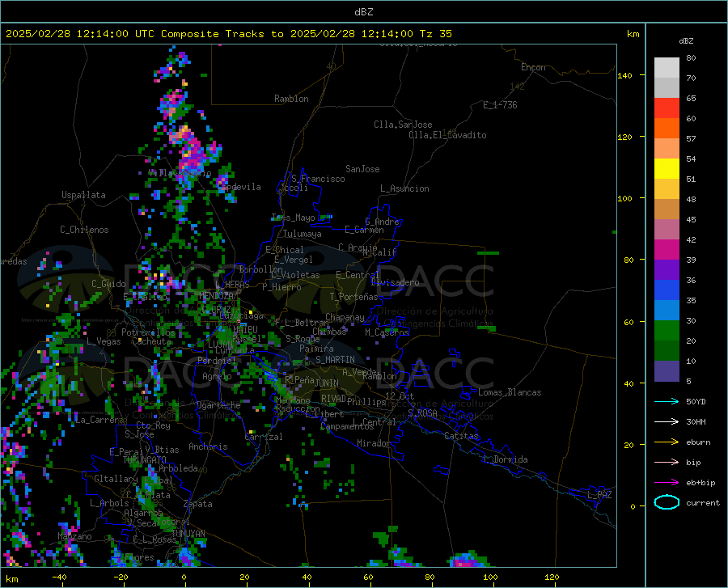Click the white 30HM arrow icon
The image size is (728, 588).
pos(667,421)
